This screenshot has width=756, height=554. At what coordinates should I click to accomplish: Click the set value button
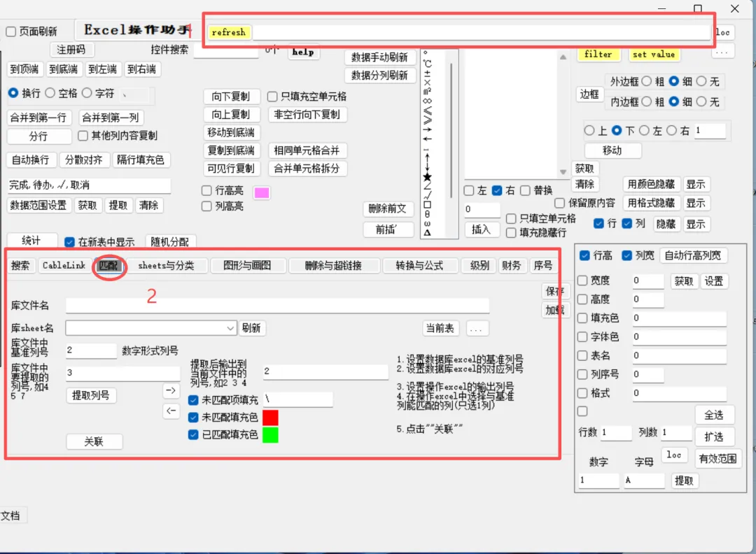pyautogui.click(x=654, y=55)
